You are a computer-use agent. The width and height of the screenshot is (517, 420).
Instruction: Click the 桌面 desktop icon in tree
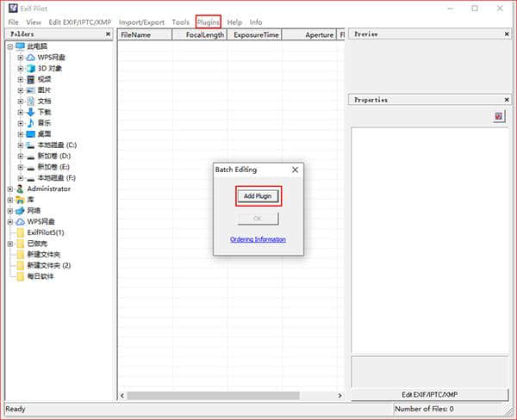coord(31,134)
